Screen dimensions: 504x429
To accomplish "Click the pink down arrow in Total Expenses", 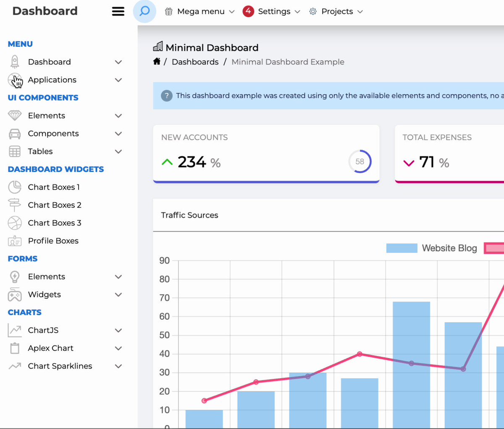I will [409, 163].
